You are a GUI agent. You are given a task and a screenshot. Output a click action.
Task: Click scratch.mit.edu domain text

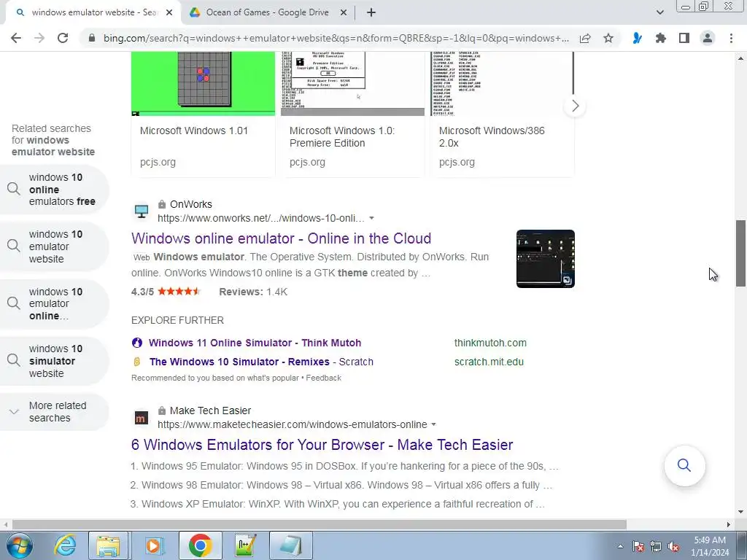point(489,362)
